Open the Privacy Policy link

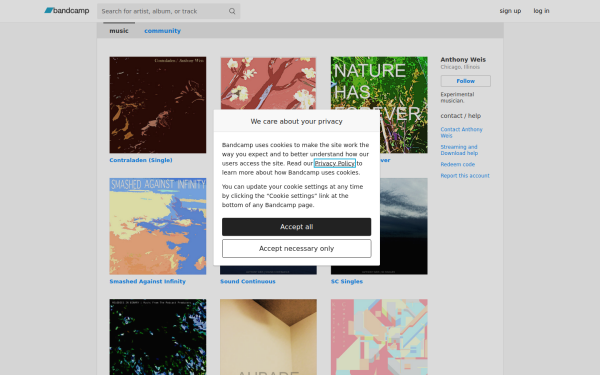tap(334, 163)
